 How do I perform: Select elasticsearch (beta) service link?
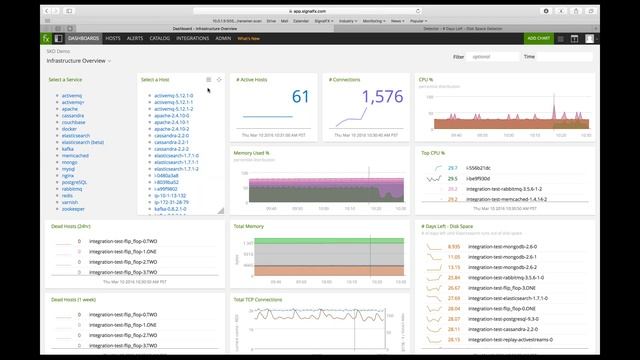click(x=83, y=142)
